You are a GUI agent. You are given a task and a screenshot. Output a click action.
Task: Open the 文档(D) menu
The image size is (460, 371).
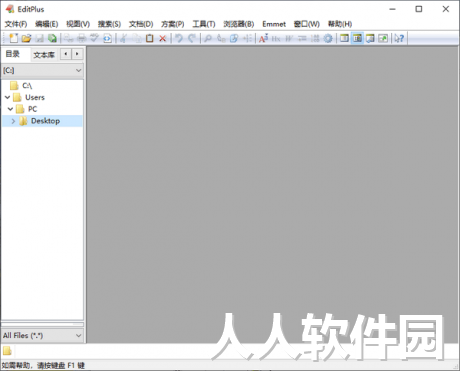click(141, 24)
